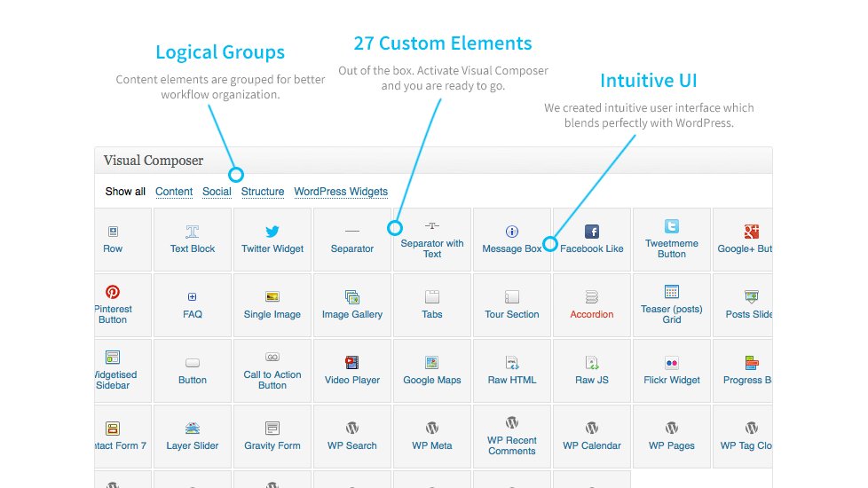868x488 pixels.
Task: Choose the WP Meta widget
Action: coord(432,437)
